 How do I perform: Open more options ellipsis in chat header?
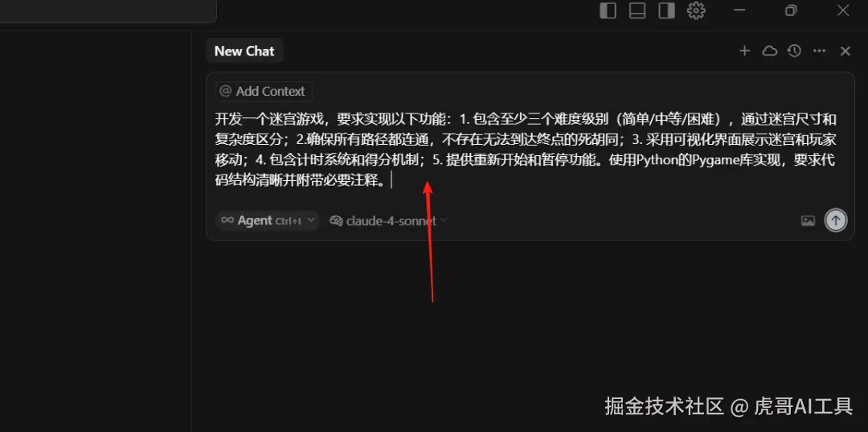click(819, 51)
